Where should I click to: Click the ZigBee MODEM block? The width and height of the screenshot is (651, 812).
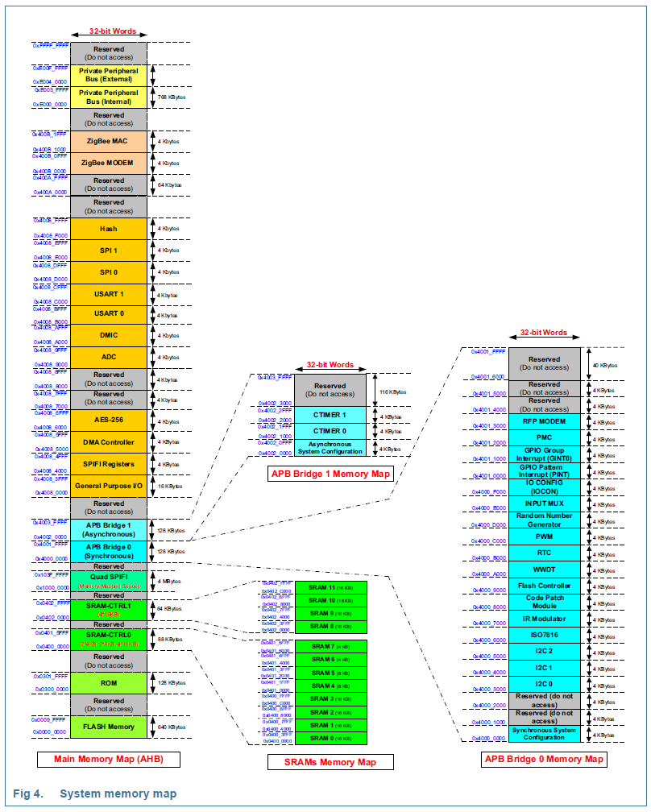tap(109, 164)
